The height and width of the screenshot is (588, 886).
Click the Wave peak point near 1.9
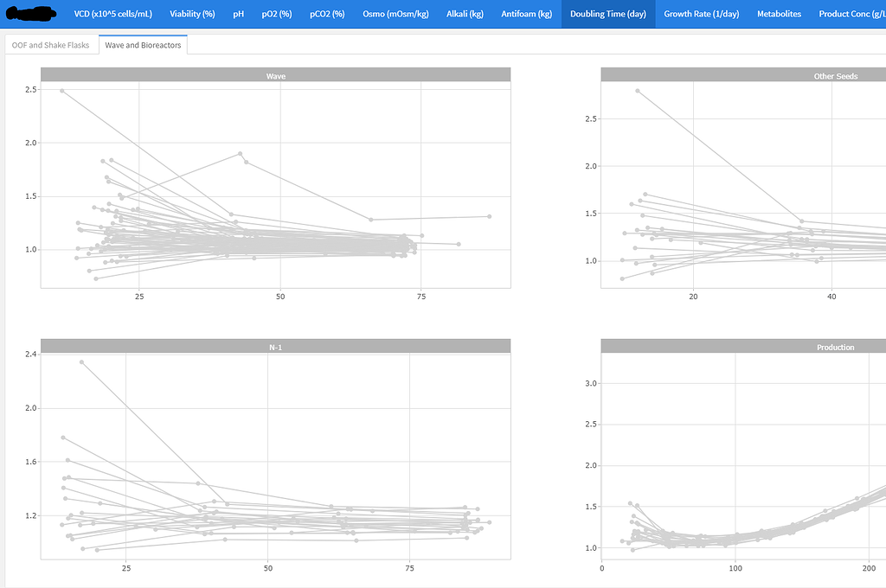(x=241, y=154)
